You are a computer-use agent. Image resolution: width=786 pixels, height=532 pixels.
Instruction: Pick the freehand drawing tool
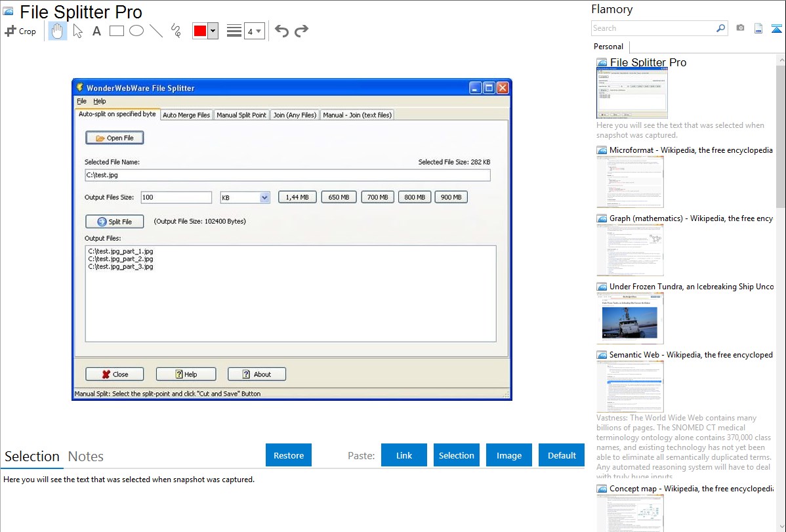click(176, 31)
